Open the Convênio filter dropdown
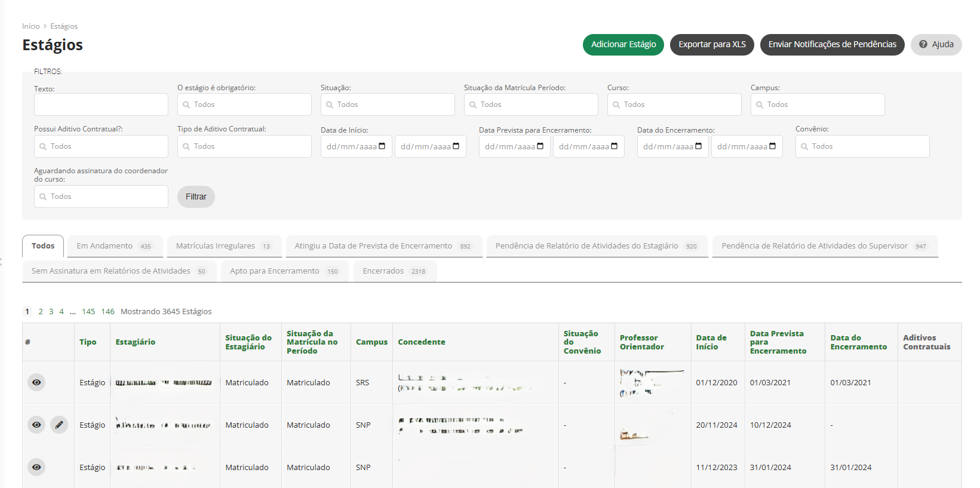The image size is (980, 488). pos(862,146)
